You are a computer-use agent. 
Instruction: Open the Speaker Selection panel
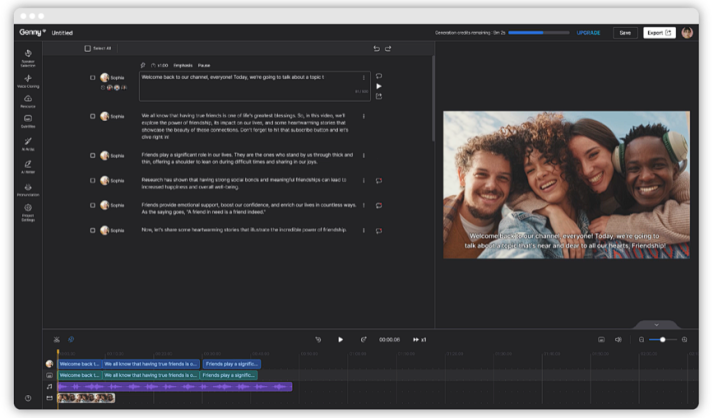pos(28,57)
